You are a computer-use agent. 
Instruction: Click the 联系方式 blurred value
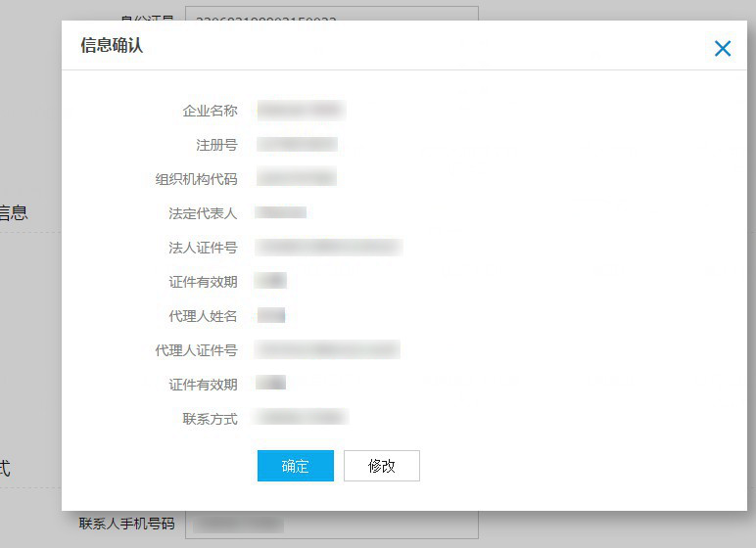point(301,418)
